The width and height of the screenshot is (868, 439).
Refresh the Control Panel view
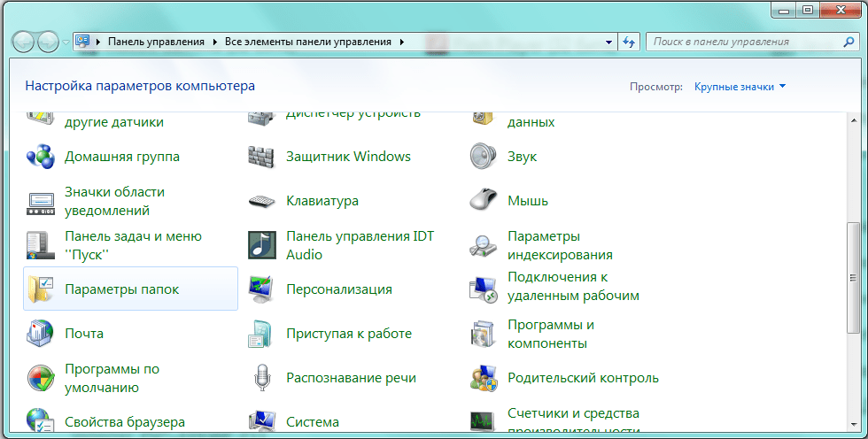pyautogui.click(x=628, y=42)
